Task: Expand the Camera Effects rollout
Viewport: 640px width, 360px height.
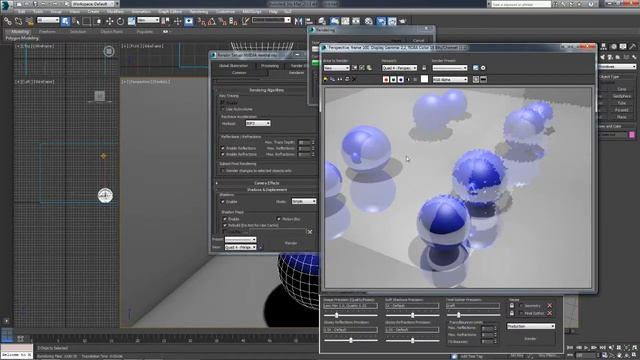Action: [267, 183]
